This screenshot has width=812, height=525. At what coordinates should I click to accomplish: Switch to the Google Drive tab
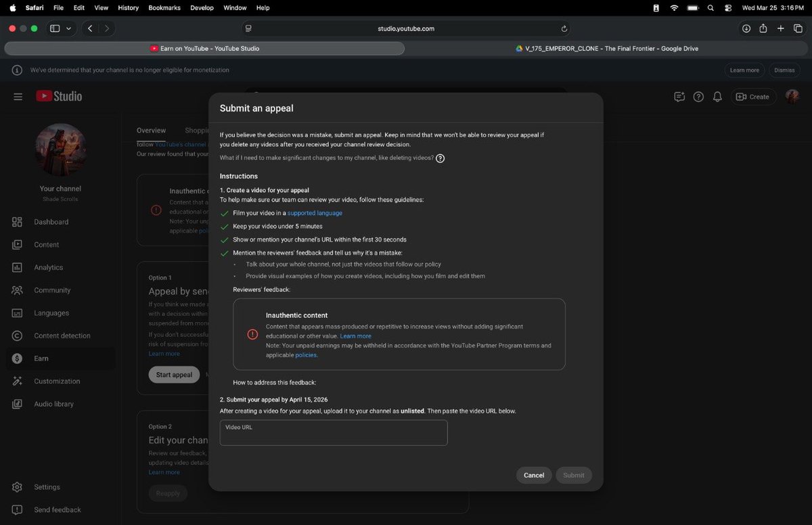tap(607, 49)
